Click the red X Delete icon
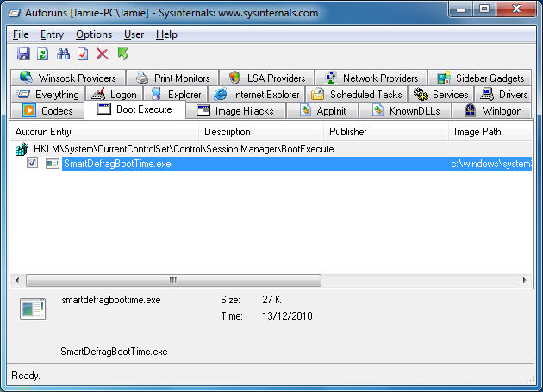Image resolution: width=543 pixels, height=392 pixels. coord(103,54)
